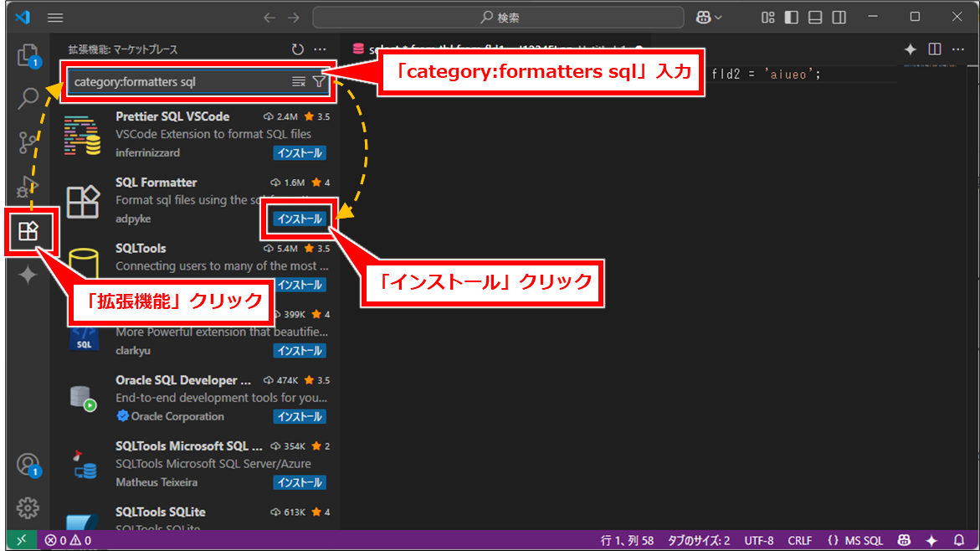Go forward with the right arrow
Image resolution: width=980 pixels, height=551 pixels.
pyautogui.click(x=294, y=18)
